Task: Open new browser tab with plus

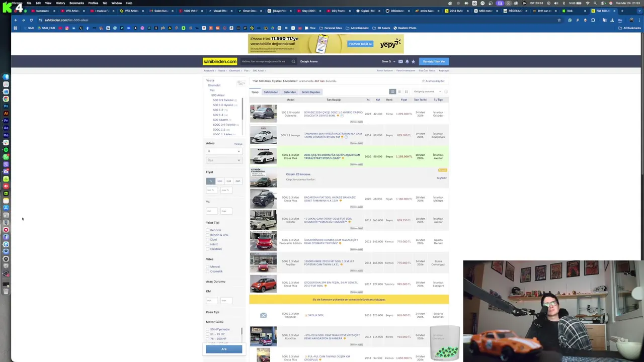Action: [622, 11]
